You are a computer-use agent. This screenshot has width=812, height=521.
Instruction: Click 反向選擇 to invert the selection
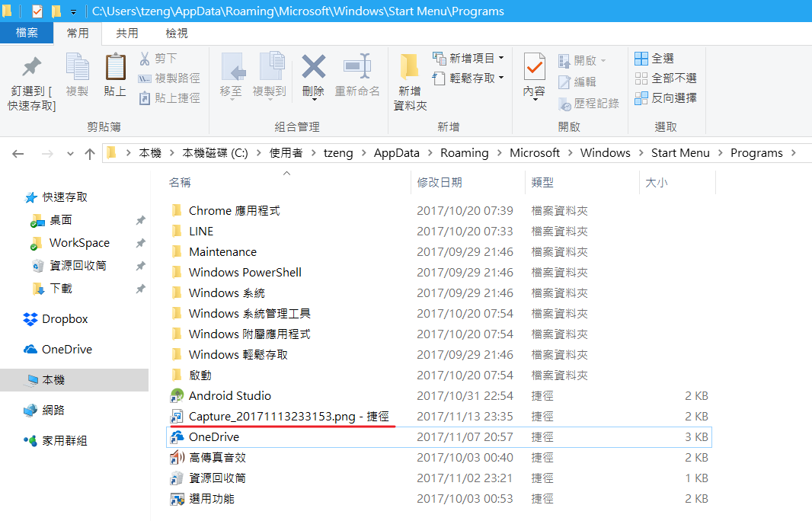pyautogui.click(x=666, y=98)
